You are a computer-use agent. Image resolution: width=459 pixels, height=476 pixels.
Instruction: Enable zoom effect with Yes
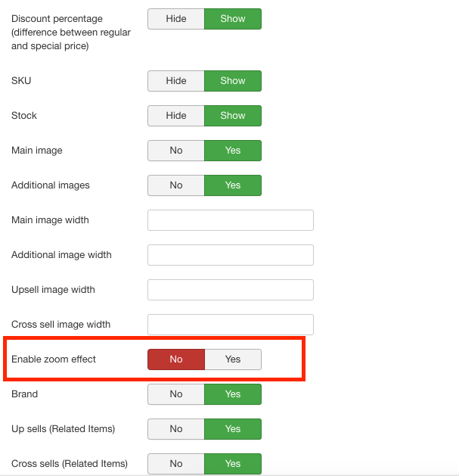point(233,359)
